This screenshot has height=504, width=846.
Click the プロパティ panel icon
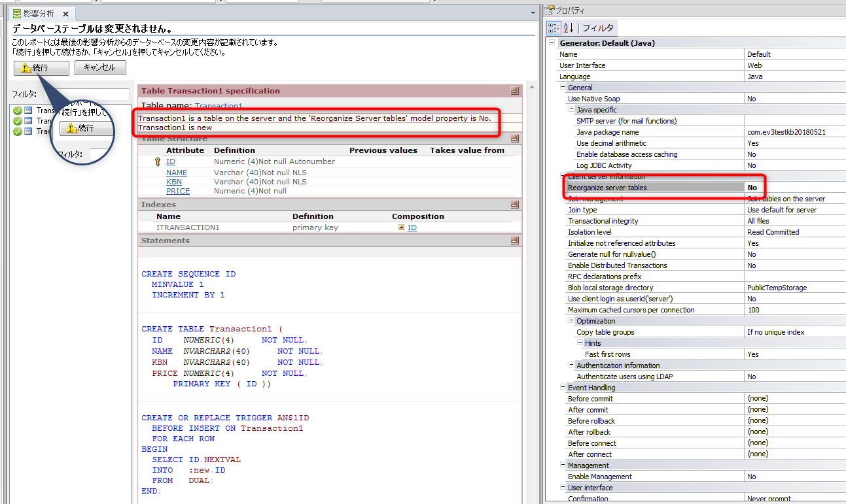tap(550, 10)
